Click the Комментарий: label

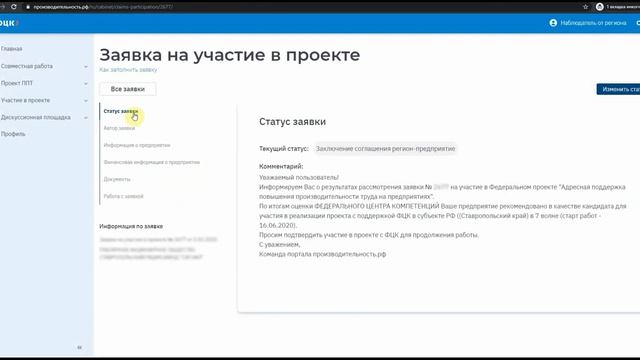pyautogui.click(x=281, y=167)
